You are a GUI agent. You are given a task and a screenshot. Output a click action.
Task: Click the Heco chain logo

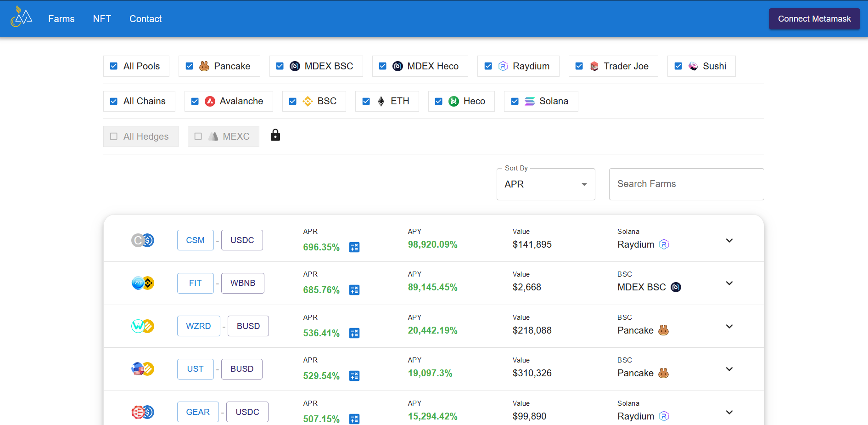[x=454, y=101]
